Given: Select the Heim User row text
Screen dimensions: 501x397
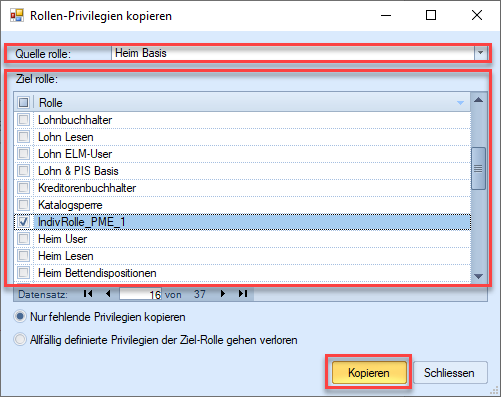Looking at the screenshot, I should click(x=62, y=239).
